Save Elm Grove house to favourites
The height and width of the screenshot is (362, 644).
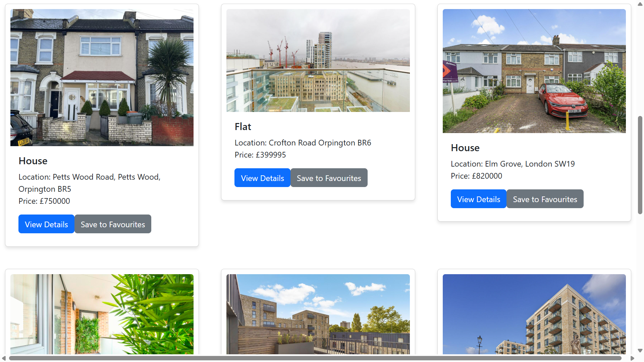[545, 199]
